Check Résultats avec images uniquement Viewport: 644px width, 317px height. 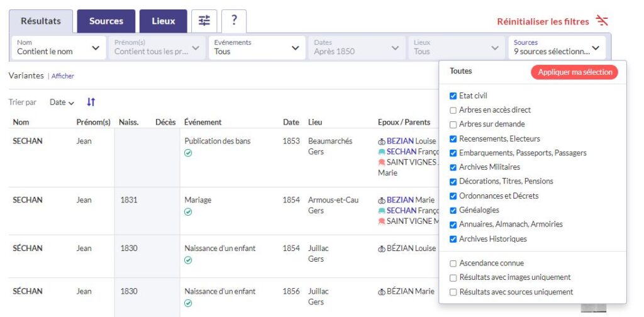pos(453,277)
